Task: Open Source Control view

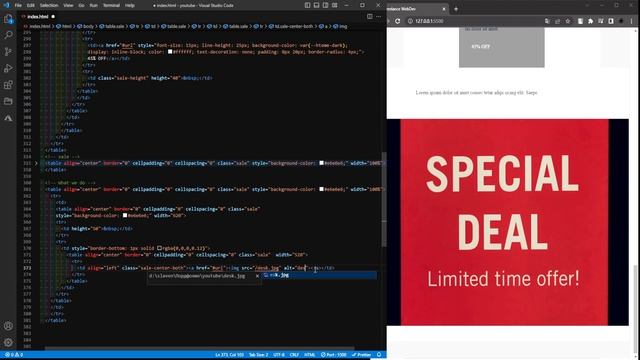Action: 8,52
